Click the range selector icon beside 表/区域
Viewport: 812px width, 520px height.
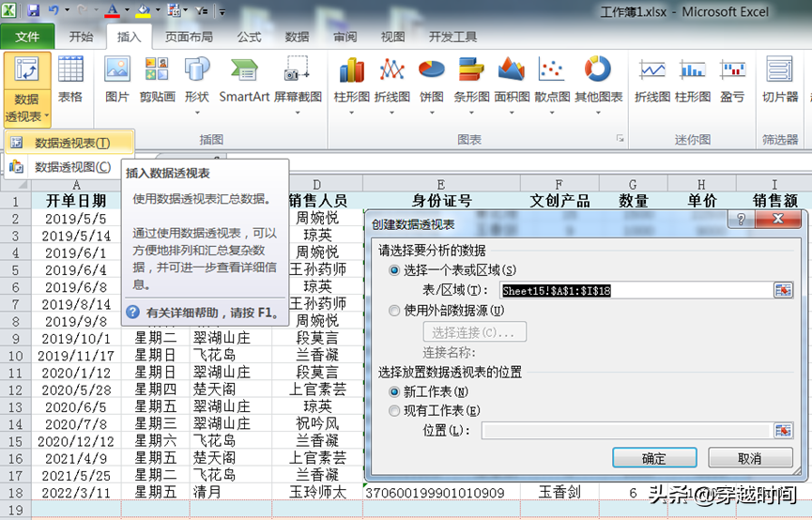(x=783, y=290)
